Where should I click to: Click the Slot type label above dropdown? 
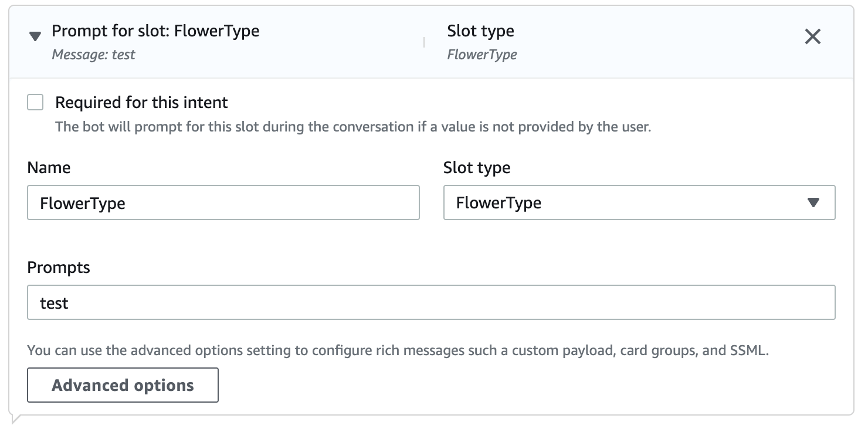pos(477,167)
